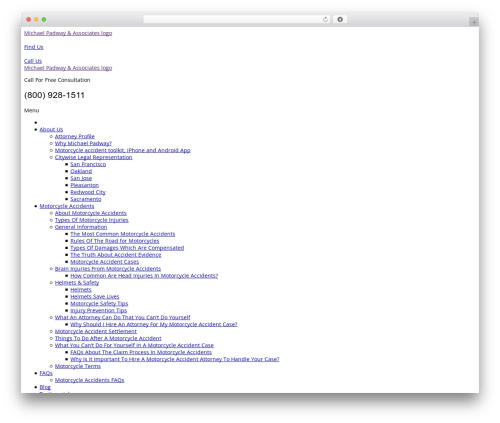Select Pleasanton link

click(85, 185)
